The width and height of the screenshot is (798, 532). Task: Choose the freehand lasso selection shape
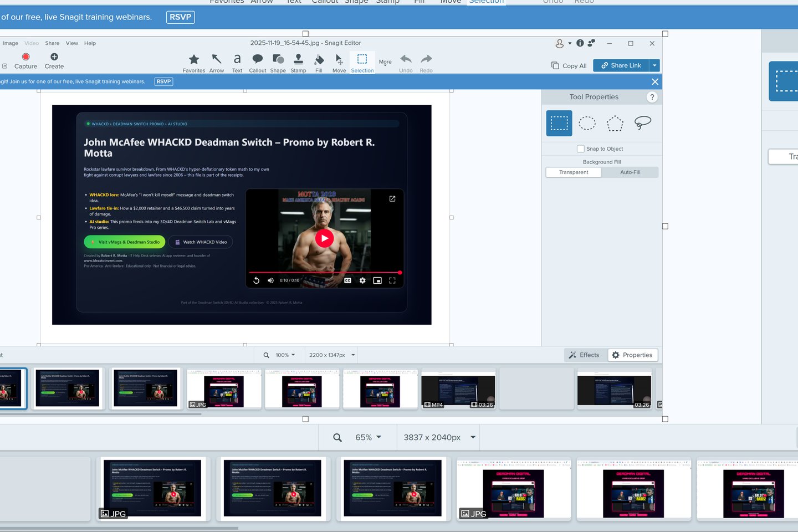643,123
